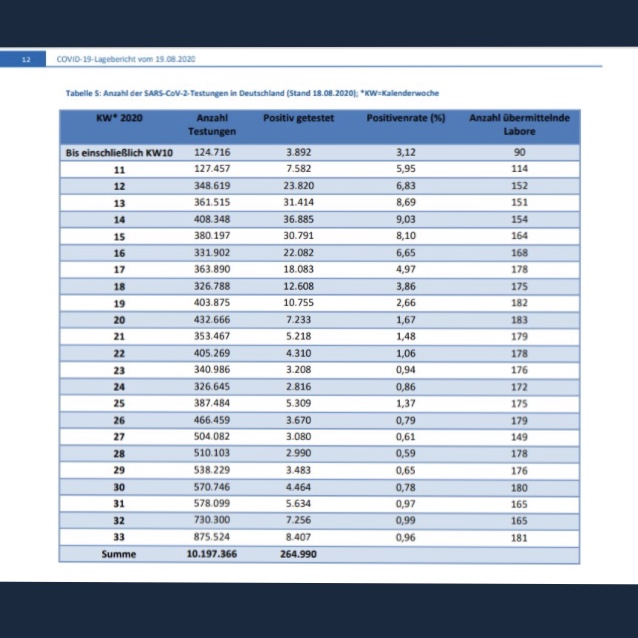Click the Anzahl übermittelnde Labore header

(x=519, y=124)
